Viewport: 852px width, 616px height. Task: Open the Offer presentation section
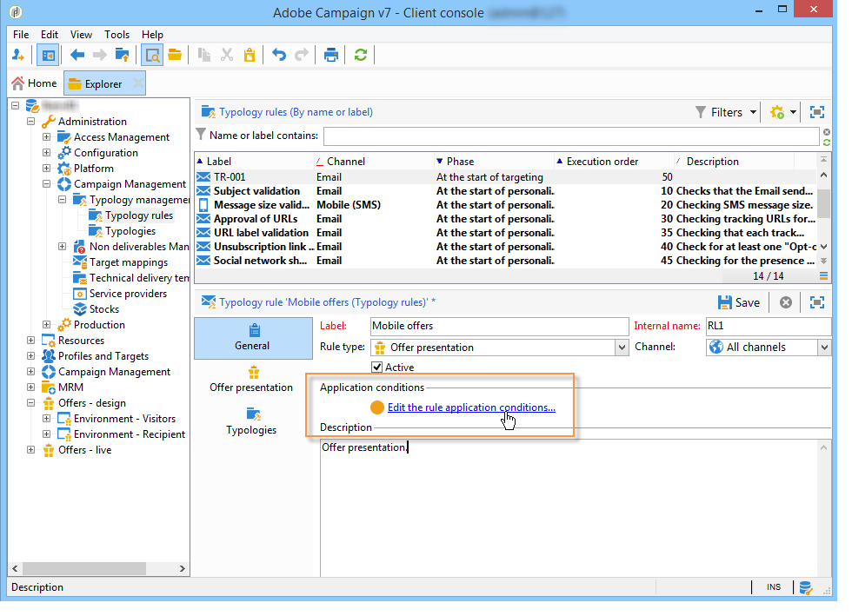251,380
